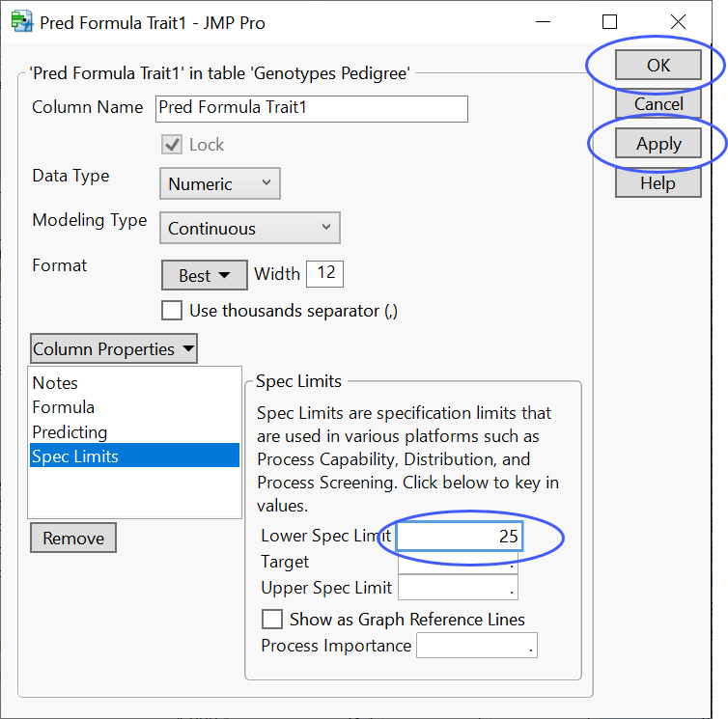Choose the Predicting property in list
Image resolution: width=728 pixels, height=719 pixels.
pos(70,432)
